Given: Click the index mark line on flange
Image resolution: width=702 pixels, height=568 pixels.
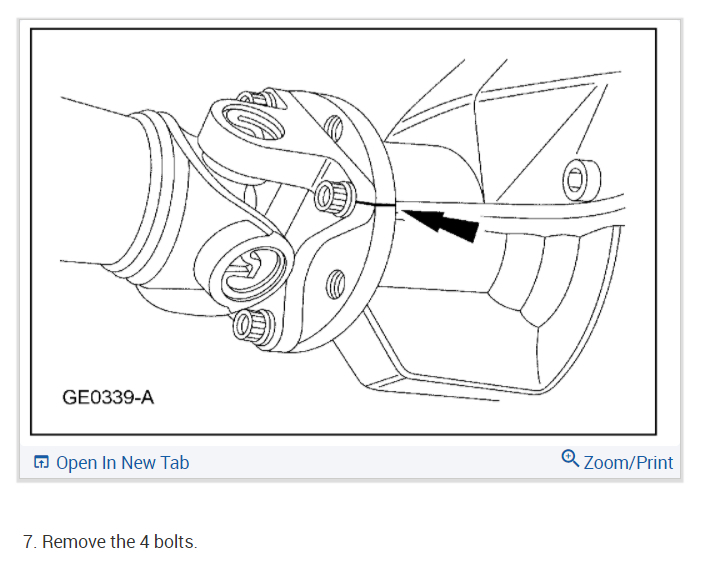Looking at the screenshot, I should tap(375, 204).
